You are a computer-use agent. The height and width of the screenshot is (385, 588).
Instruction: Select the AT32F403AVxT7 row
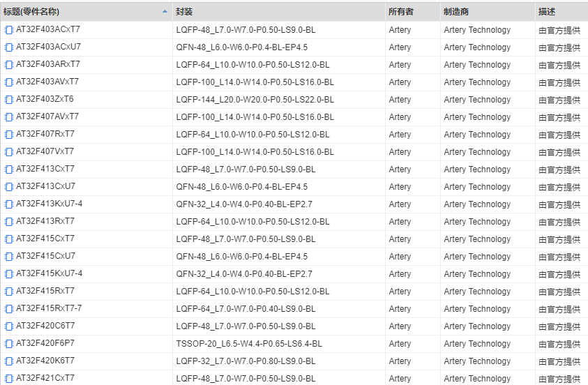pyautogui.click(x=47, y=82)
